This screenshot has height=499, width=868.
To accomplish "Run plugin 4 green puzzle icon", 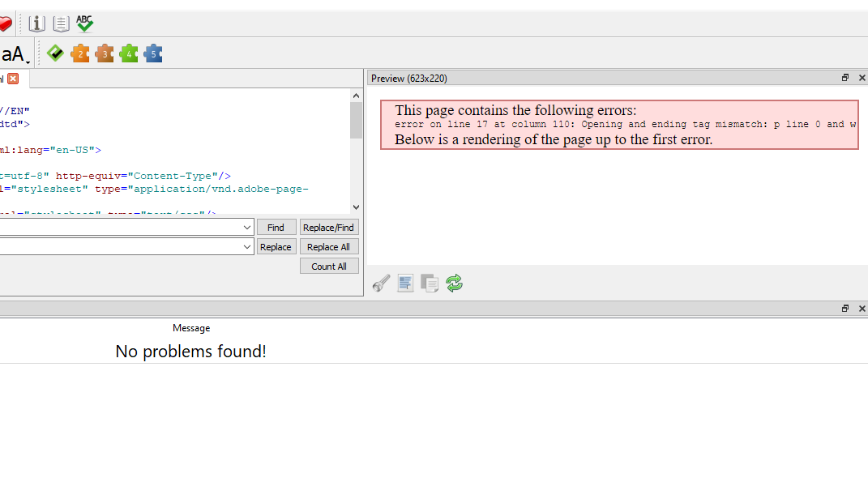I will (129, 53).
